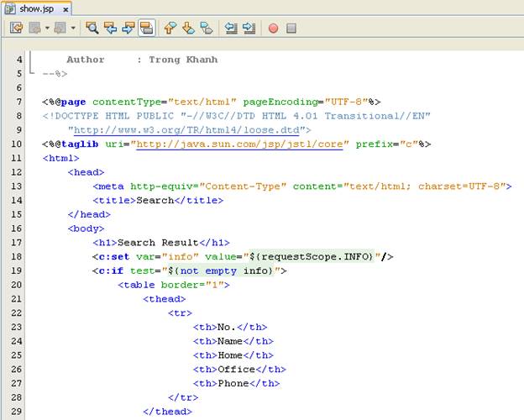Click the opening '<body>' tag

(x=86, y=228)
